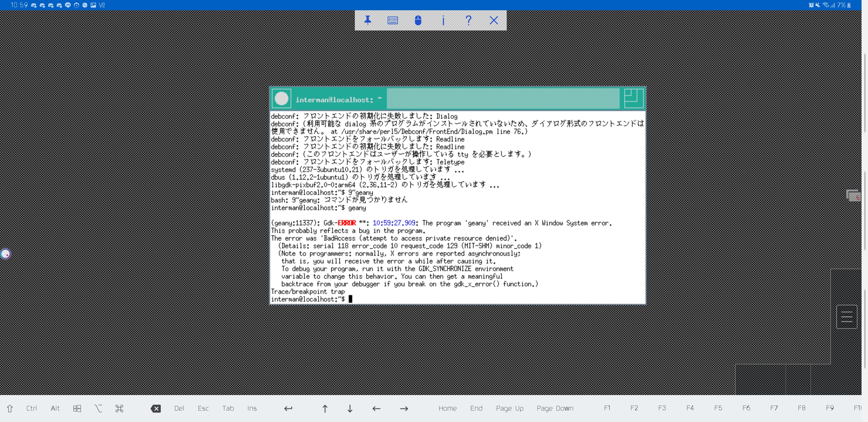Disconnect using the toolbar X icon

click(494, 21)
